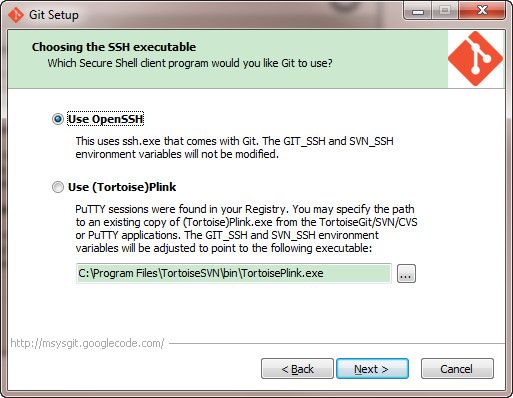
Task: Click the "Git Setup" title bar text
Action: coord(54,15)
